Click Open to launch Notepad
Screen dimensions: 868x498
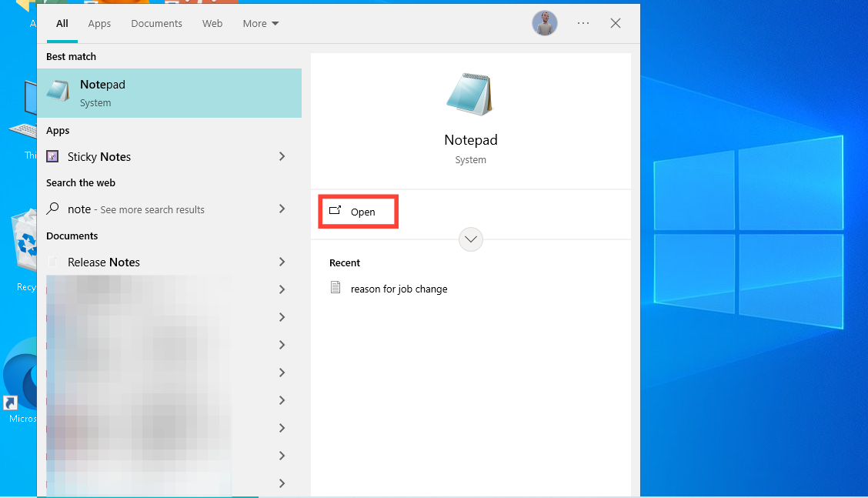[358, 212]
